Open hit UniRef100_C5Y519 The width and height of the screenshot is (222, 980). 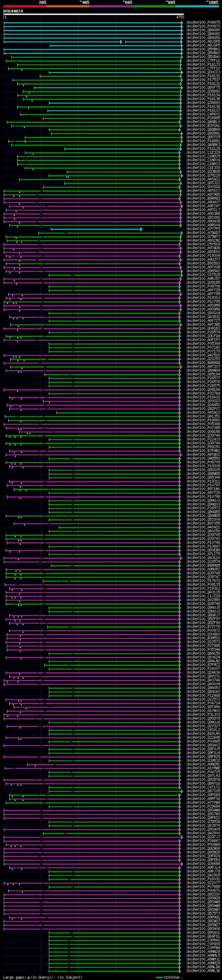(x=203, y=244)
